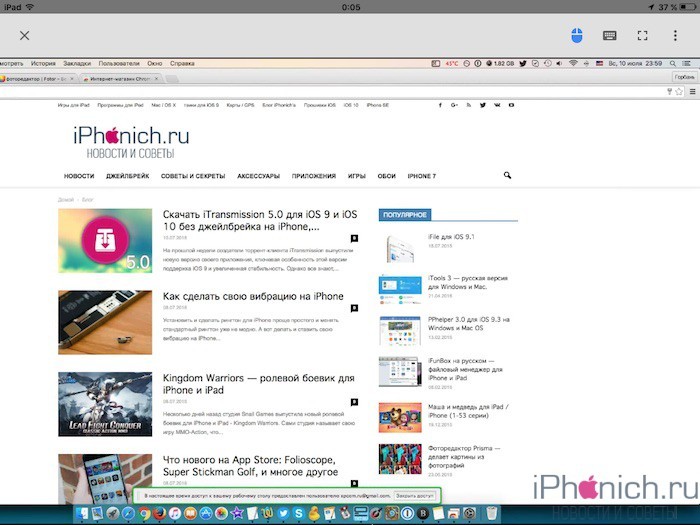Open the Chrome hamburger menu
The height and width of the screenshot is (525, 700).
tap(692, 92)
